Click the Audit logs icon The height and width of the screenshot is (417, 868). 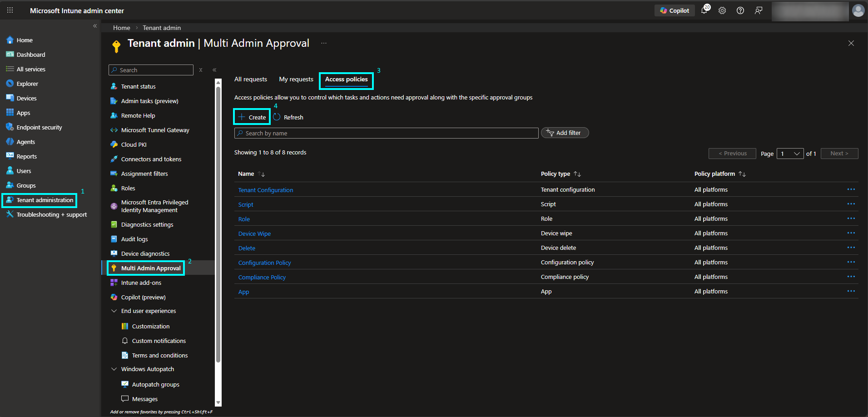pos(114,239)
